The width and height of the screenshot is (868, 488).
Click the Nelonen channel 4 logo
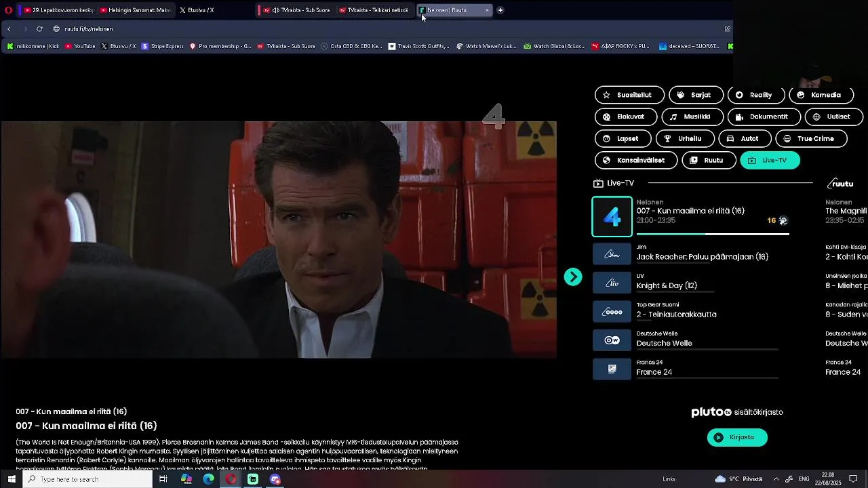612,217
